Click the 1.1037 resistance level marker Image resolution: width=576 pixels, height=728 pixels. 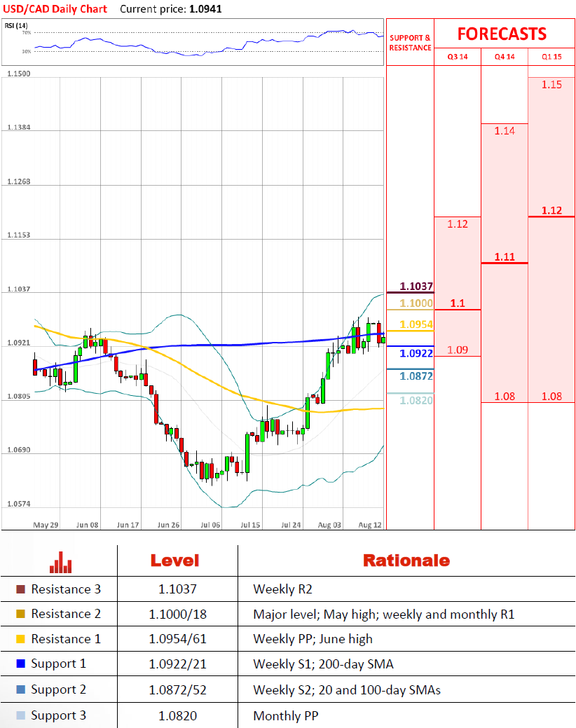[416, 287]
